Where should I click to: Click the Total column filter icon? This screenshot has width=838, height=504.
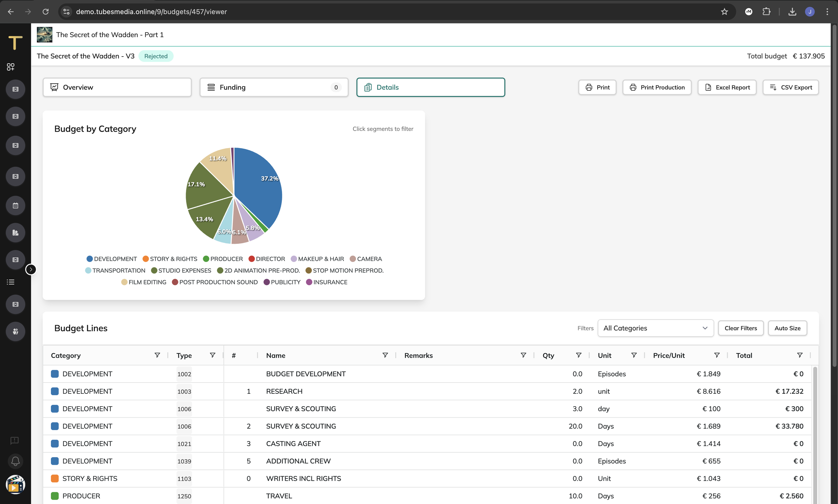(799, 355)
